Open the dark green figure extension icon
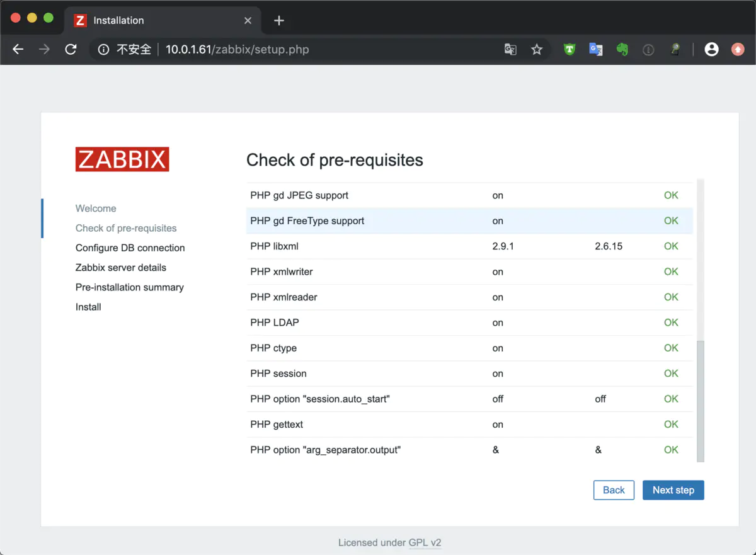Image resolution: width=756 pixels, height=555 pixels. pos(674,49)
